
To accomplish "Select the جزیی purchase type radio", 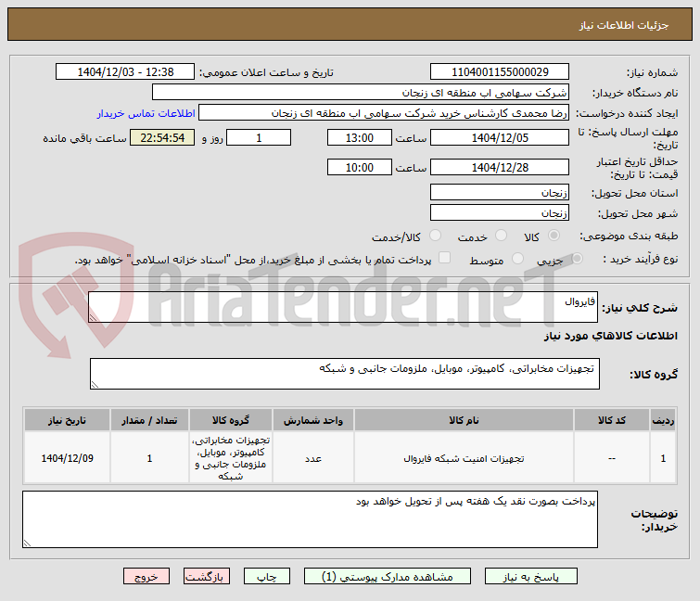I will 577,259.
